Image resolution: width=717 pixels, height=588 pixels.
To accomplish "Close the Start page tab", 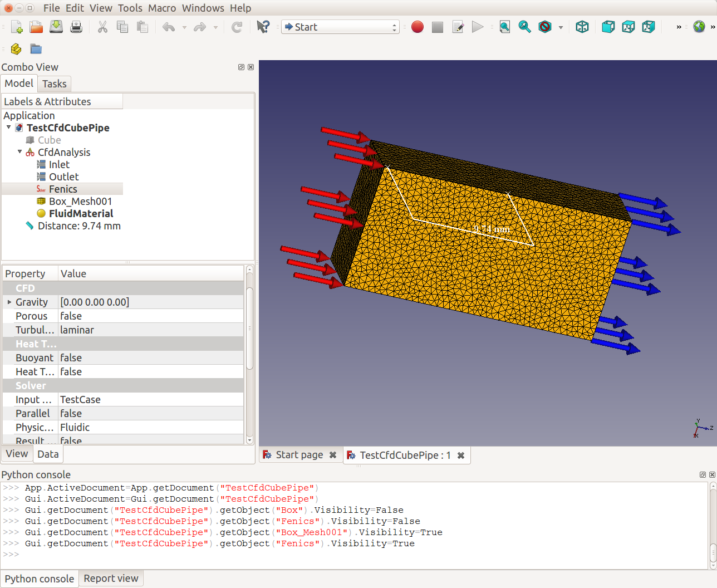I will 333,455.
